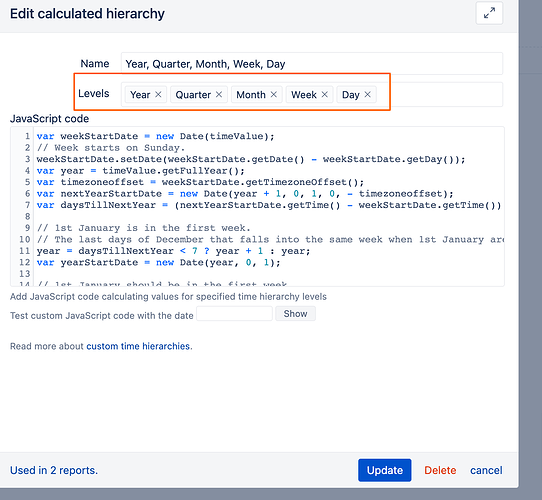
Task: Open the custom time hierarchies link
Action: coord(138,346)
